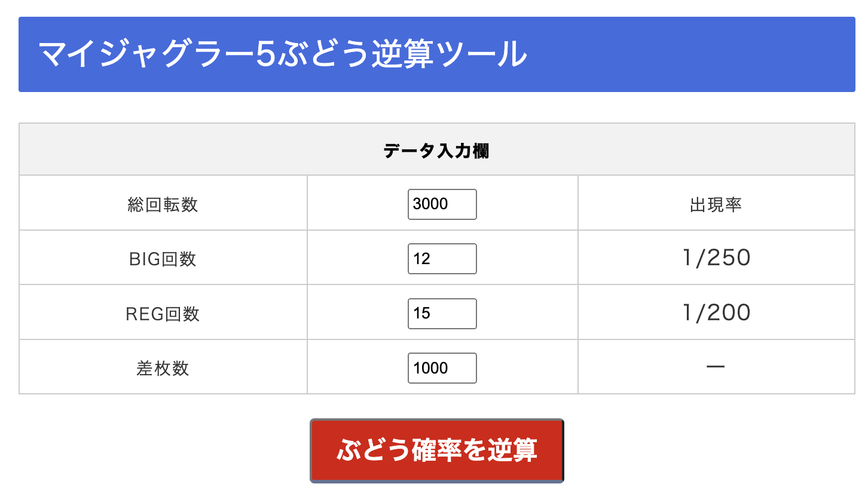Select the 総回転数 input field showing 3000

442,204
